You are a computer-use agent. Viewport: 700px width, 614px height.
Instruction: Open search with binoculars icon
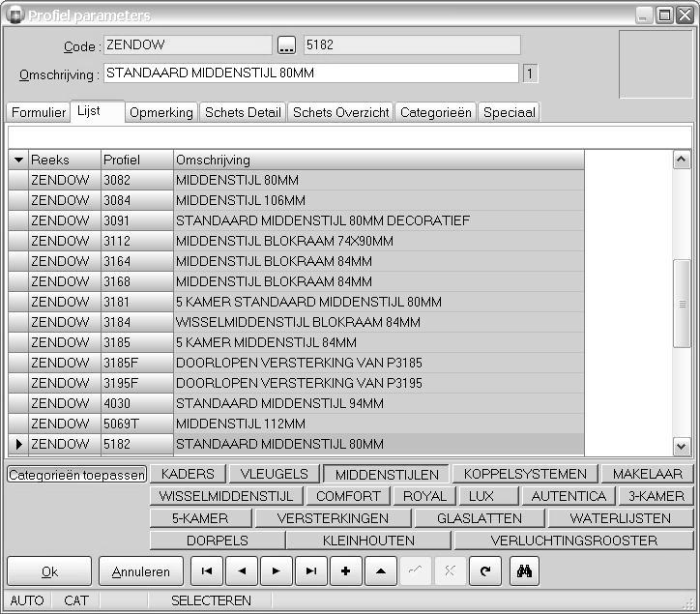(525, 570)
